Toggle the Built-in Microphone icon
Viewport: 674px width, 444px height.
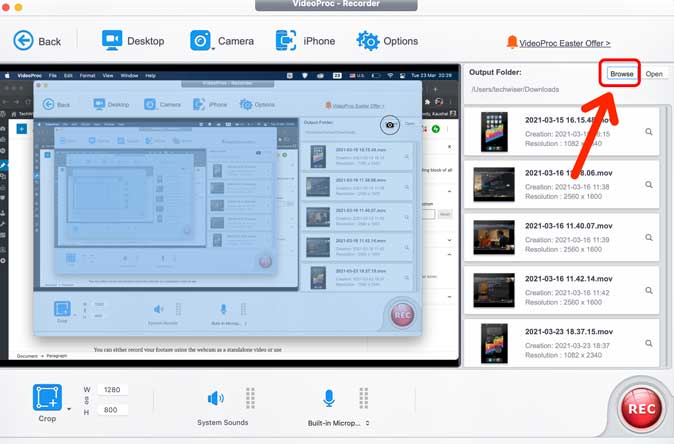tap(329, 398)
